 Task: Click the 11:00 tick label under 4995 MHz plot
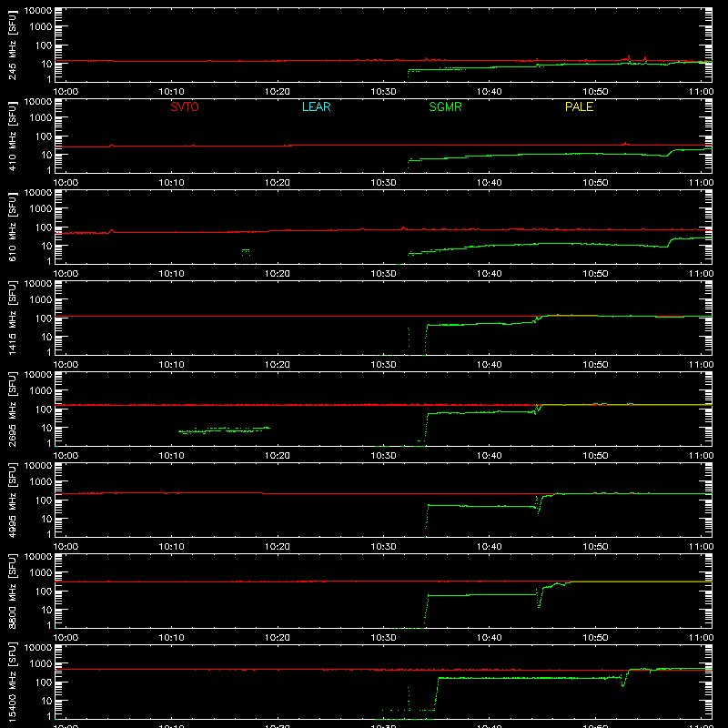[x=701, y=547]
